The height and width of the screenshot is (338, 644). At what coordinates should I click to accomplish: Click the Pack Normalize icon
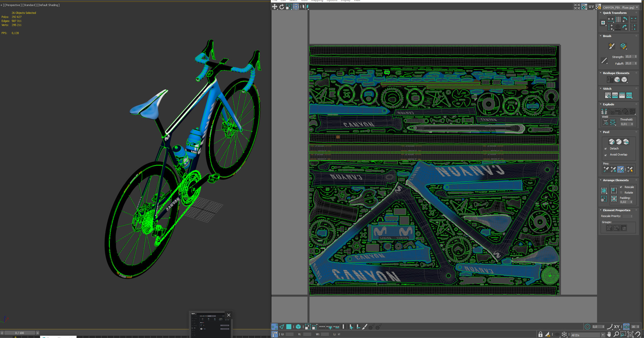tap(614, 199)
